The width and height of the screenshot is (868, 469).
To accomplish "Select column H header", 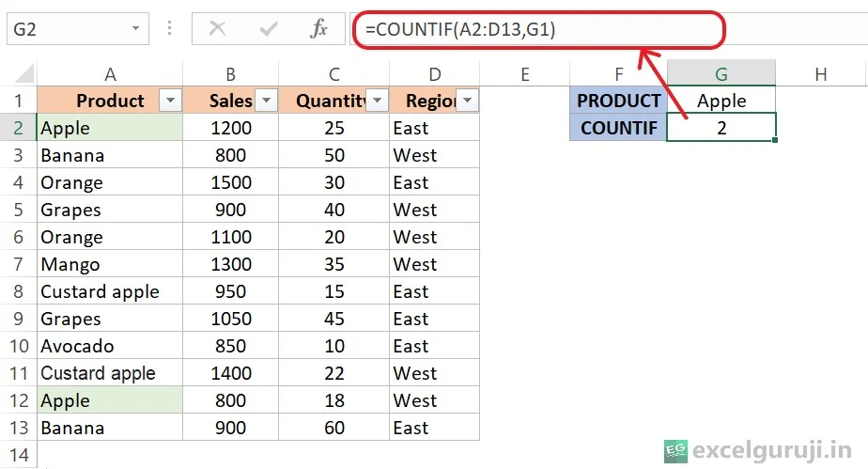I will tap(821, 73).
